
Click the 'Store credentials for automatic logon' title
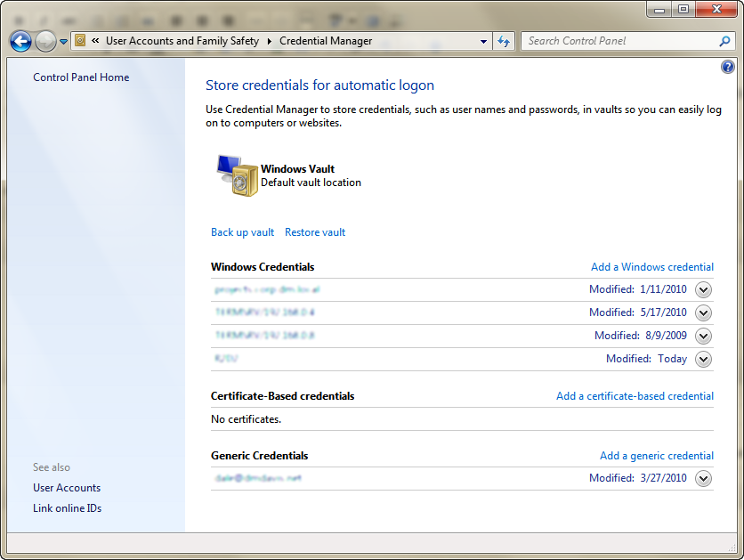click(319, 85)
